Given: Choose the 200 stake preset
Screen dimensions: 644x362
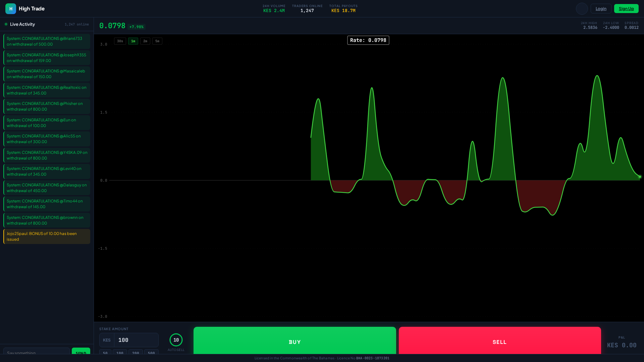Looking at the screenshot, I should pyautogui.click(x=136, y=352).
